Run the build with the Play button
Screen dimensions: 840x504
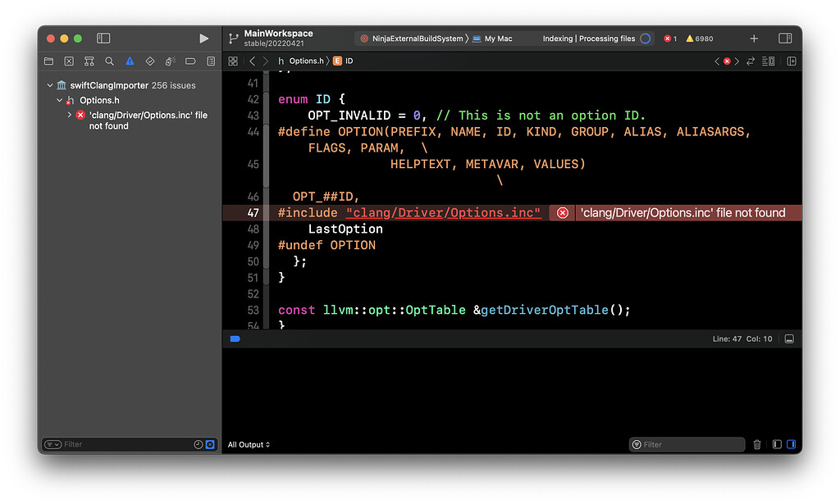click(x=204, y=39)
